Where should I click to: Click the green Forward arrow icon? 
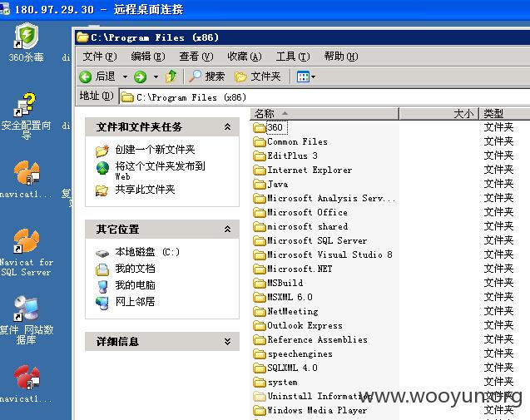pos(140,77)
